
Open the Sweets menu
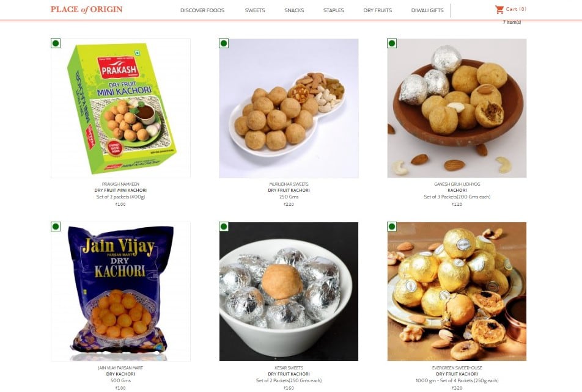click(x=255, y=10)
